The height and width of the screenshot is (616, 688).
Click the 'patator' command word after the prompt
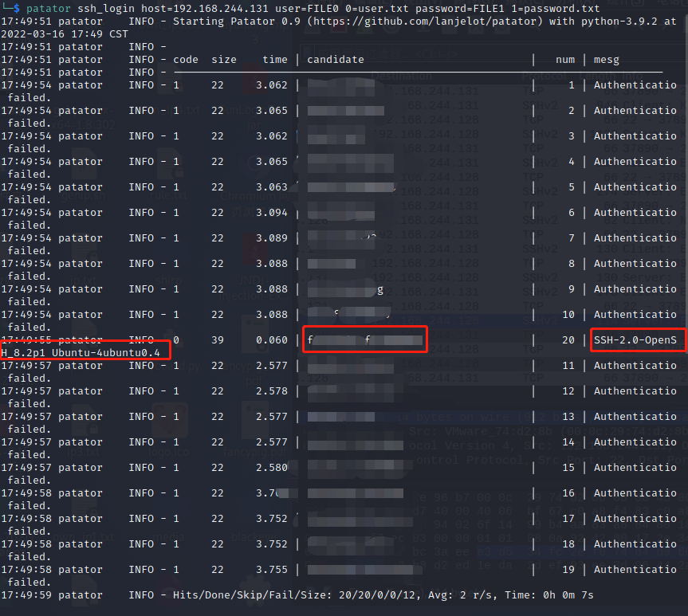49,9
